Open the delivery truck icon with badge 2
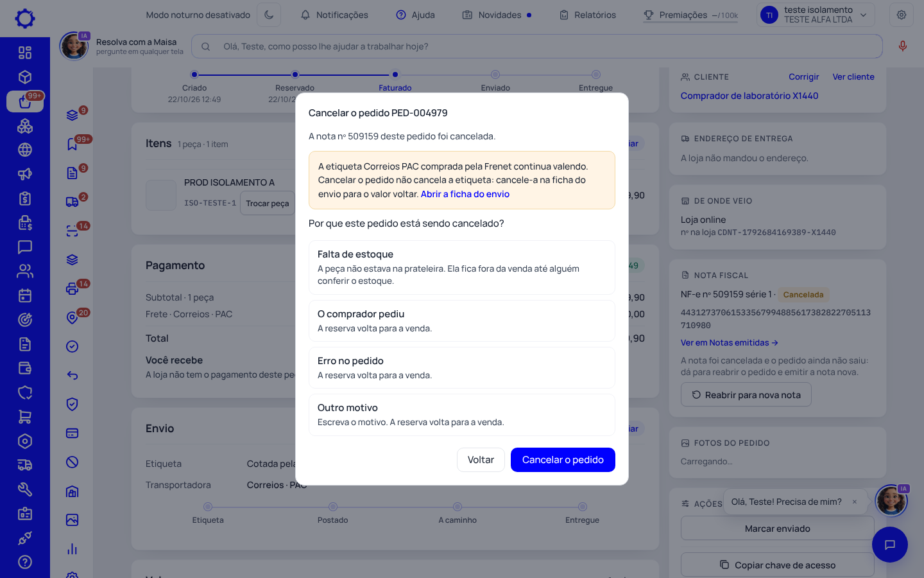924x578 pixels. [x=73, y=202]
